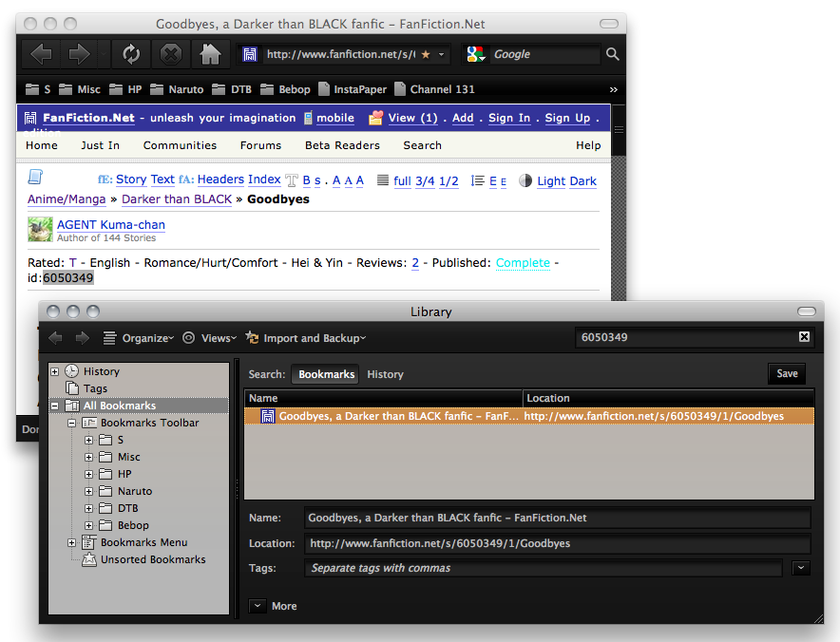The height and width of the screenshot is (642, 840).
Task: Click the AGENT Kuma-chan avatar thumbnail
Action: 40,230
